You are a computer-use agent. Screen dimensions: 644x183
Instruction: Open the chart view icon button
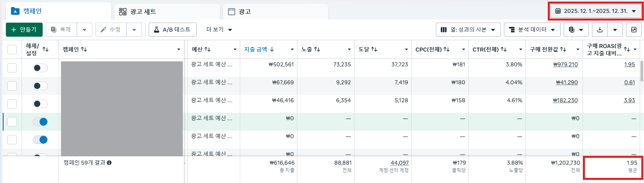pos(633,30)
